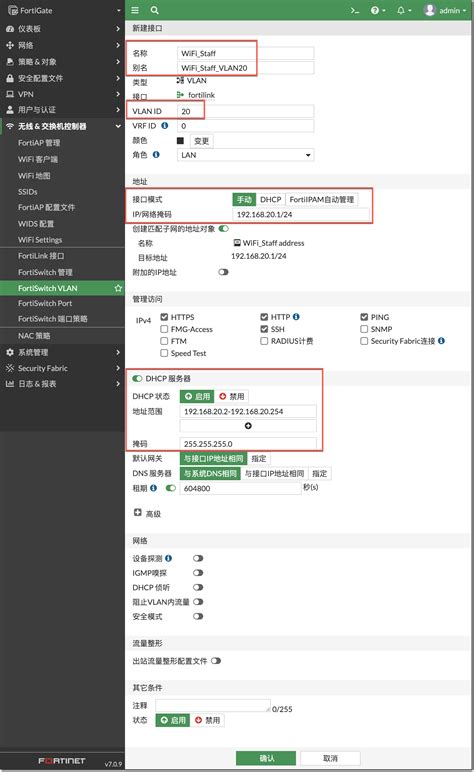The width and height of the screenshot is (474, 772).
Task: Uncheck the HTTPS access checkbox
Action: point(164,317)
